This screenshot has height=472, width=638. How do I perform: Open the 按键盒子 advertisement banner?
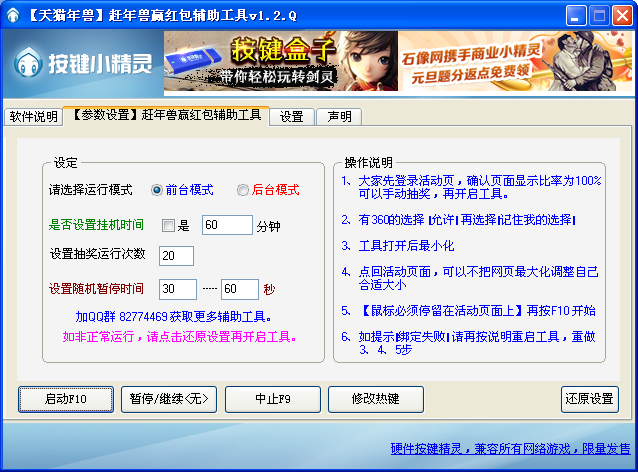coord(281,61)
